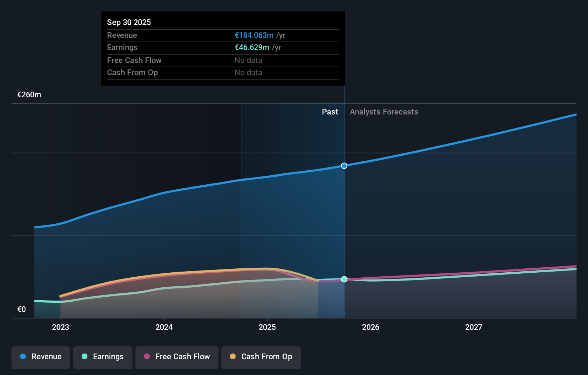Switch to Analysts Forecasts section

(x=384, y=112)
